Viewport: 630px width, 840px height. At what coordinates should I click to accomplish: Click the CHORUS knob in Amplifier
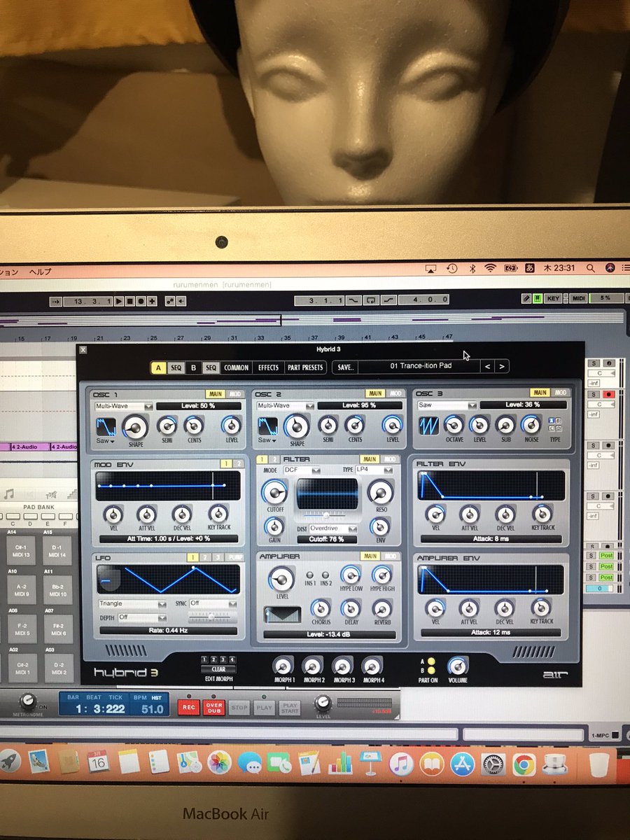tap(321, 608)
